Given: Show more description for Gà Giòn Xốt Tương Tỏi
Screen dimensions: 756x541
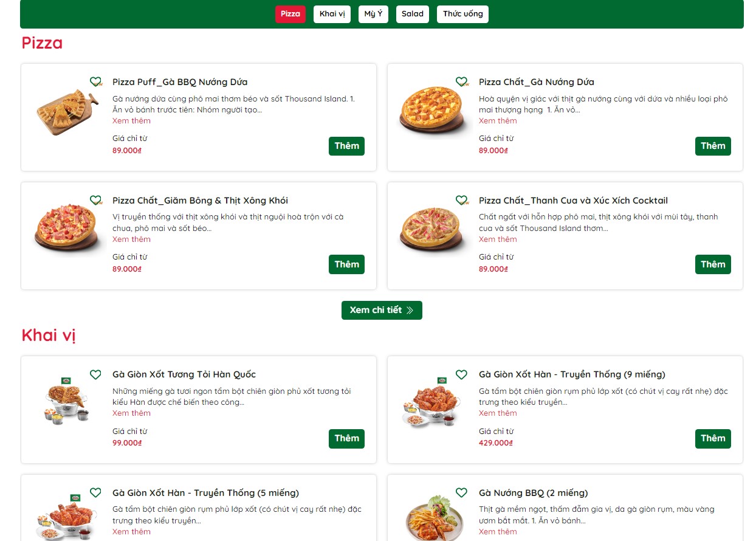Looking at the screenshot, I should click(131, 413).
